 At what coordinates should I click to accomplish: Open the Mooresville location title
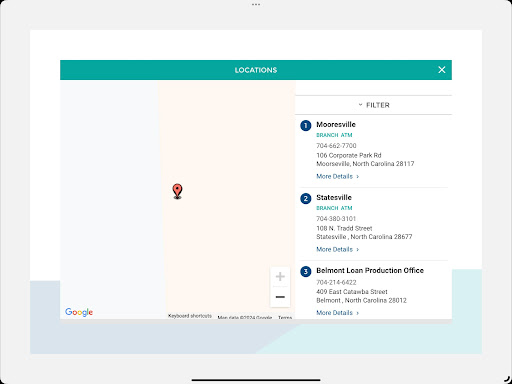(336, 124)
